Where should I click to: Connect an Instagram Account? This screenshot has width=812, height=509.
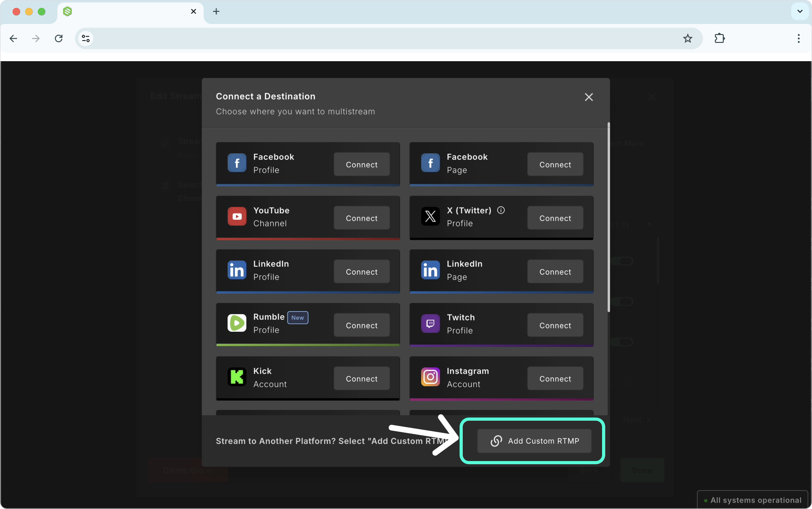pos(555,378)
